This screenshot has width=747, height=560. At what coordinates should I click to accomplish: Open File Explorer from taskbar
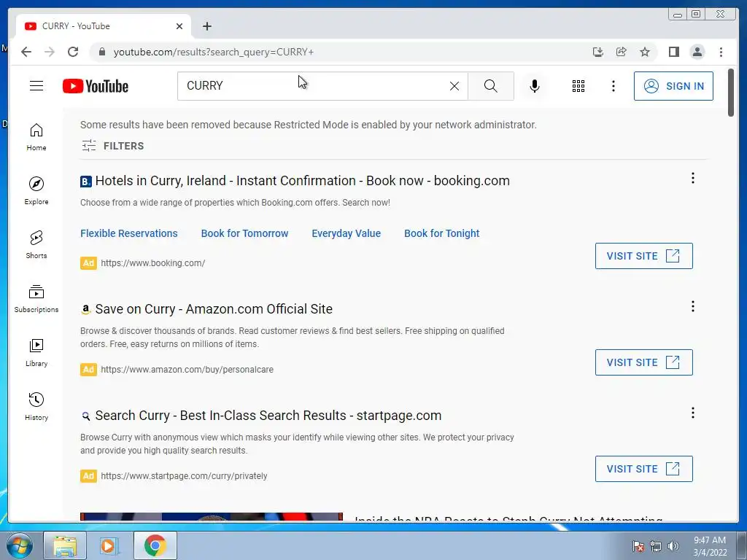click(x=65, y=545)
